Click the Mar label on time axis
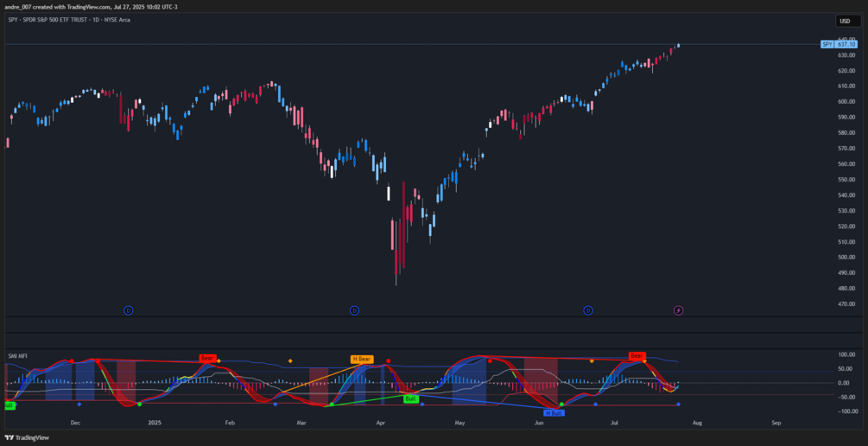 click(x=301, y=423)
